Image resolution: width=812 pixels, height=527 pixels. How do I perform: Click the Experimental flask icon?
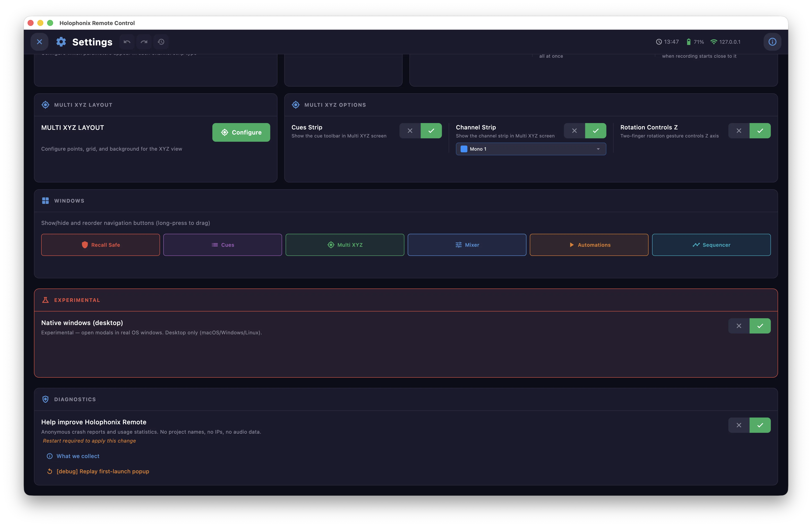click(x=45, y=300)
